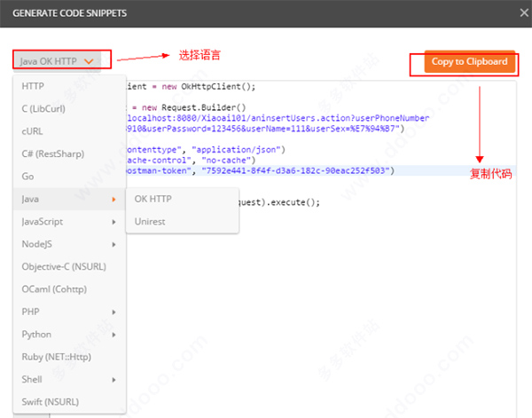Select OCaml (Cohttp) from the menu
The width and height of the screenshot is (532, 418).
tap(52, 289)
